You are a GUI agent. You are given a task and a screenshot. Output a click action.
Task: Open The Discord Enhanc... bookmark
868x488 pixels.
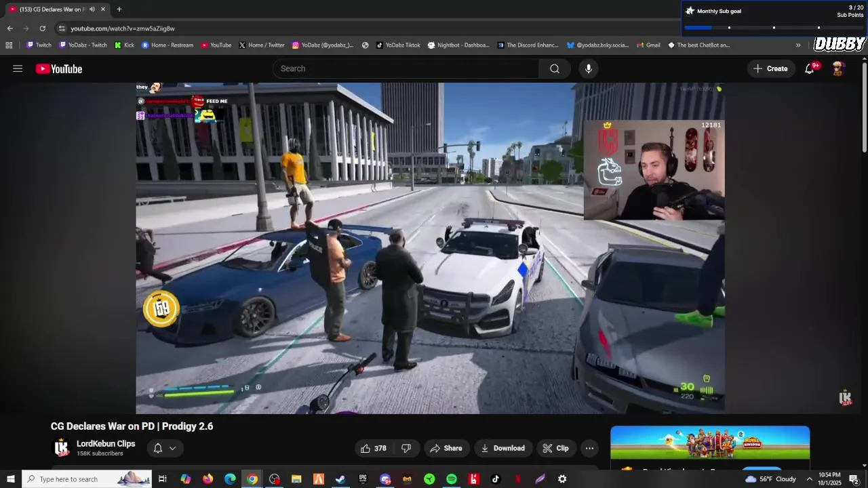click(528, 45)
